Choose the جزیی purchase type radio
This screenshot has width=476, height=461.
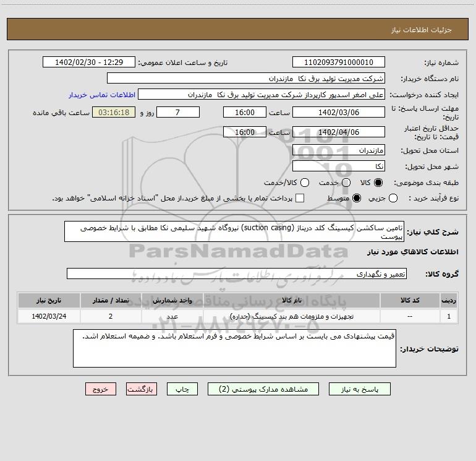(393, 198)
